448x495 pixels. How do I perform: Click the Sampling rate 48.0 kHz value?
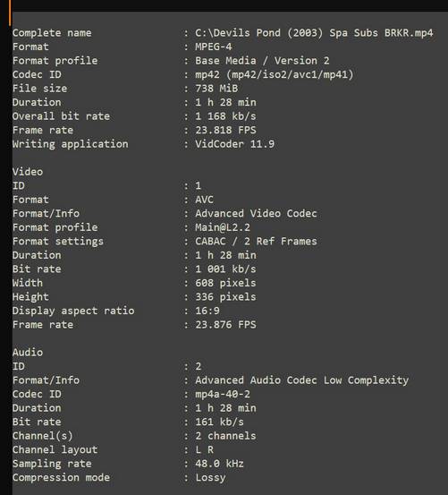[219, 464]
